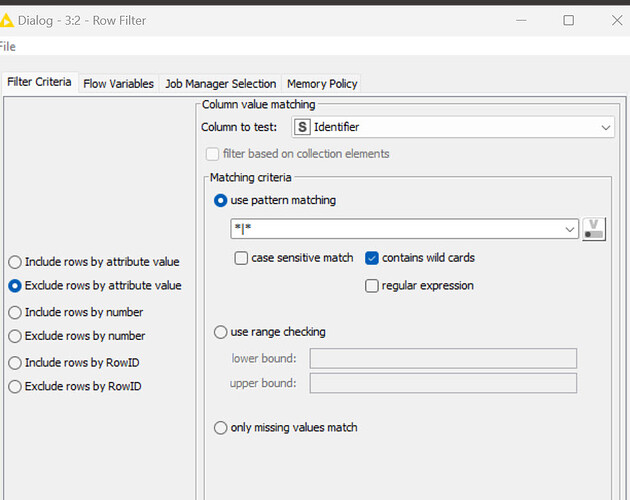Enable case sensitive match checkbox
Viewport: 630px width, 500px height.
point(241,258)
